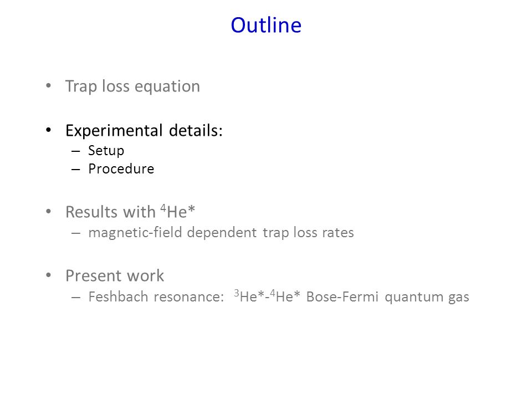Click the bullet before Present work
Image resolution: width=532 pixels, height=399 pixels.
(49, 275)
